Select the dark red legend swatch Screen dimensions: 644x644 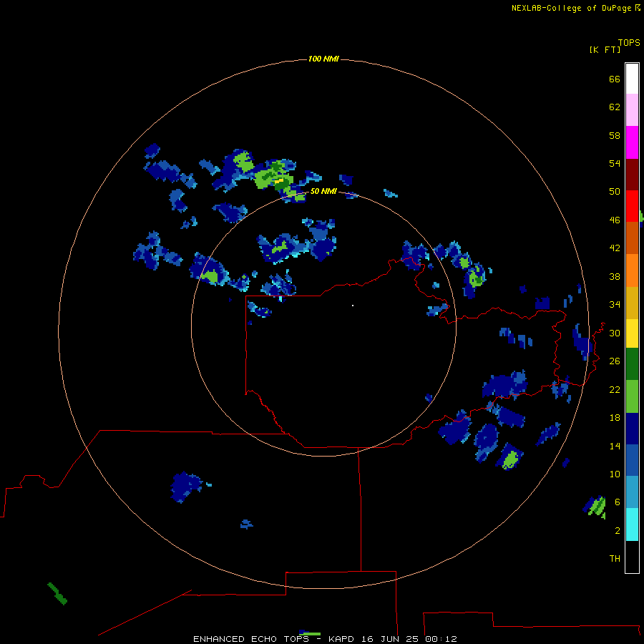pos(632,175)
